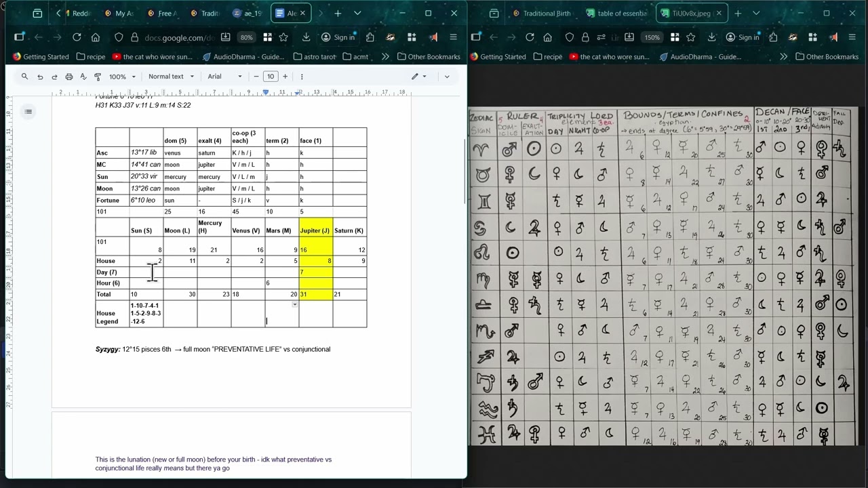Open the more toolbar options menu
The height and width of the screenshot is (488, 868).
point(302,77)
